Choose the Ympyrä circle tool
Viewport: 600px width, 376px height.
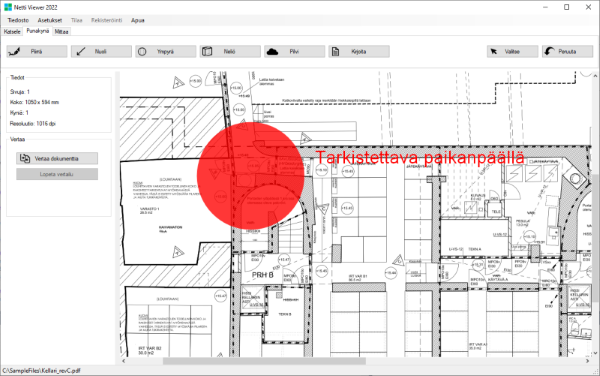(x=165, y=51)
